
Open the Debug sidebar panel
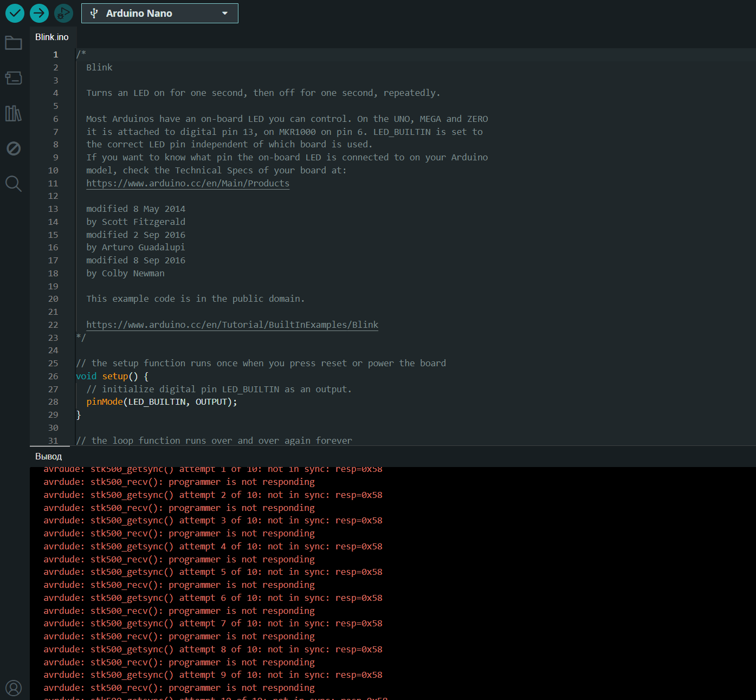[x=14, y=148]
